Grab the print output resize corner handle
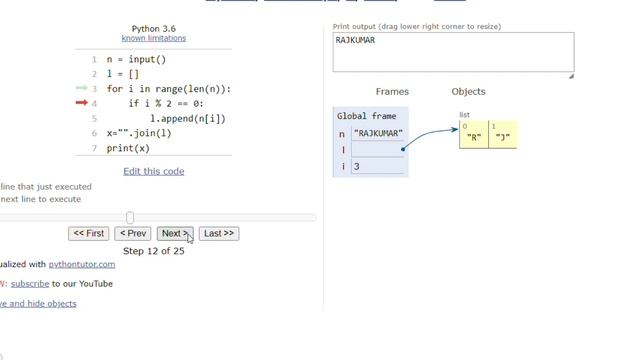Image resolution: width=640 pixels, height=360 pixels. point(571,76)
